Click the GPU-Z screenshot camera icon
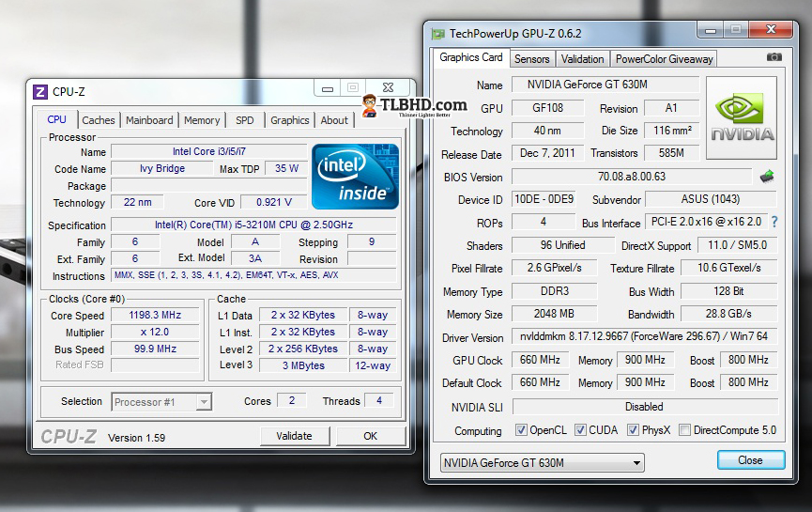The width and height of the screenshot is (812, 512). coord(774,57)
